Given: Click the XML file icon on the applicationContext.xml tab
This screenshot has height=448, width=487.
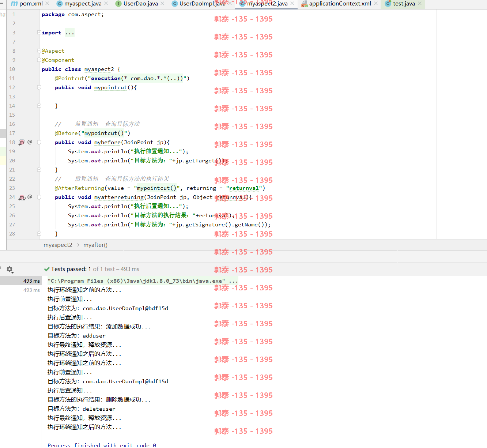Looking at the screenshot, I should 305,4.
